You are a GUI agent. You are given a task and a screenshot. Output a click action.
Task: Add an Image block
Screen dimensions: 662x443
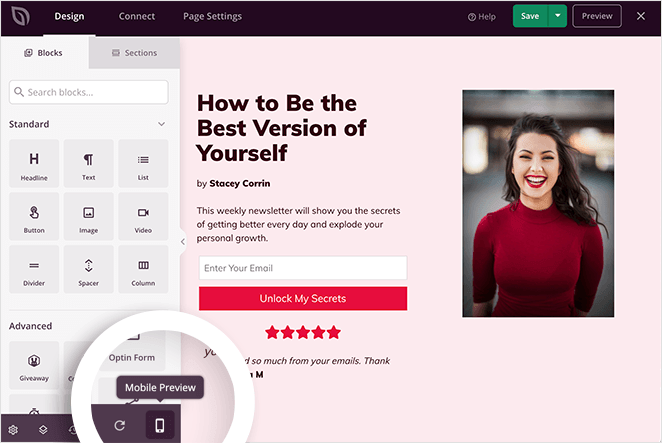coord(88,216)
